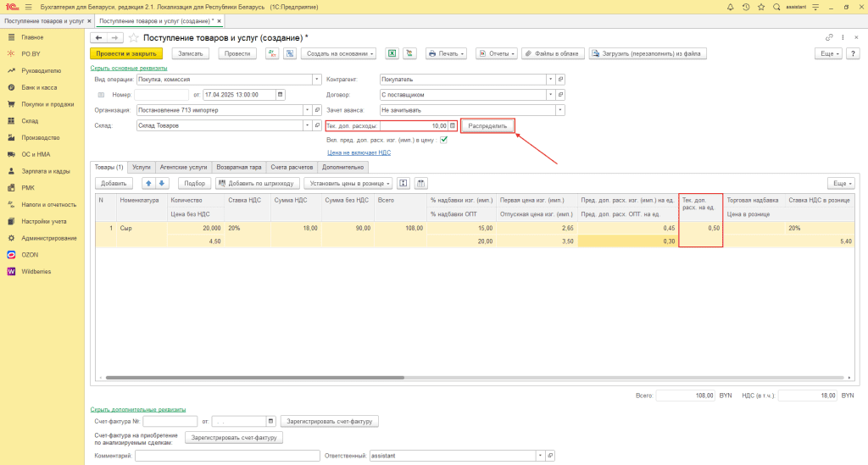This screenshot has height=465, width=868.
Task: Click Провести и закрыть button
Action: [x=126, y=53]
